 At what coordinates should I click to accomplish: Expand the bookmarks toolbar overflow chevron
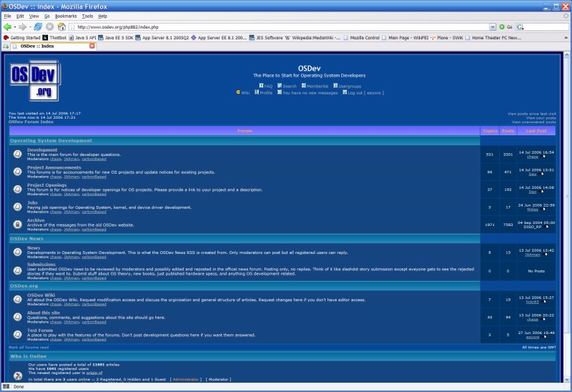coord(566,38)
